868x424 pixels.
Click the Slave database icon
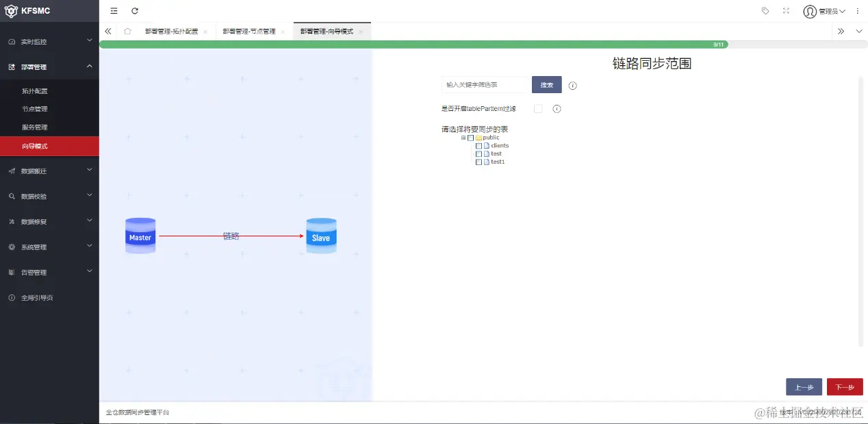[321, 236]
